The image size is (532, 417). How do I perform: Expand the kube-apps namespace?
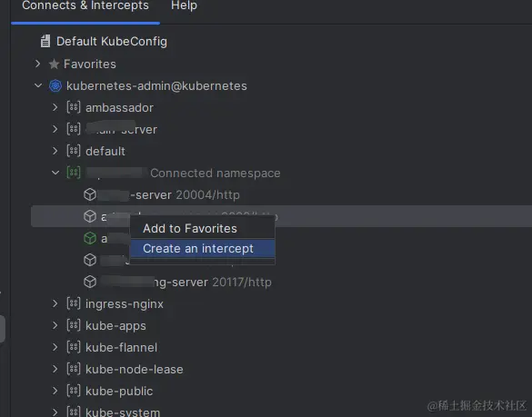tap(55, 325)
